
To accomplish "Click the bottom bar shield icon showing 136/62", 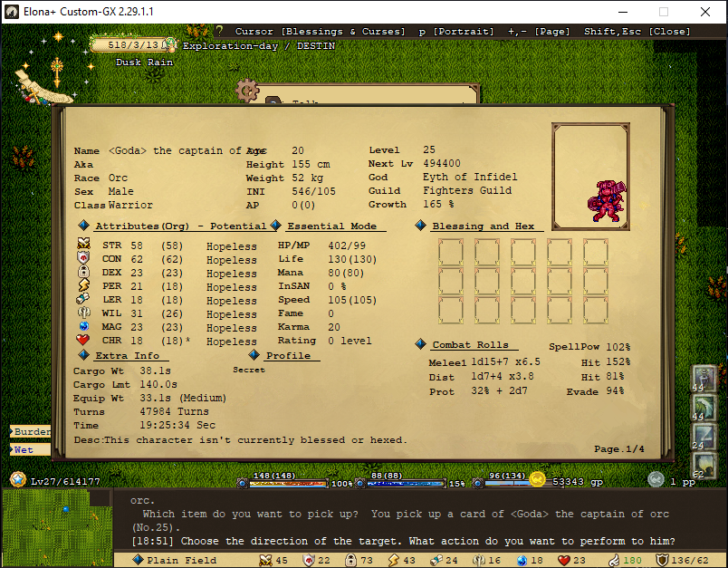I will click(662, 560).
